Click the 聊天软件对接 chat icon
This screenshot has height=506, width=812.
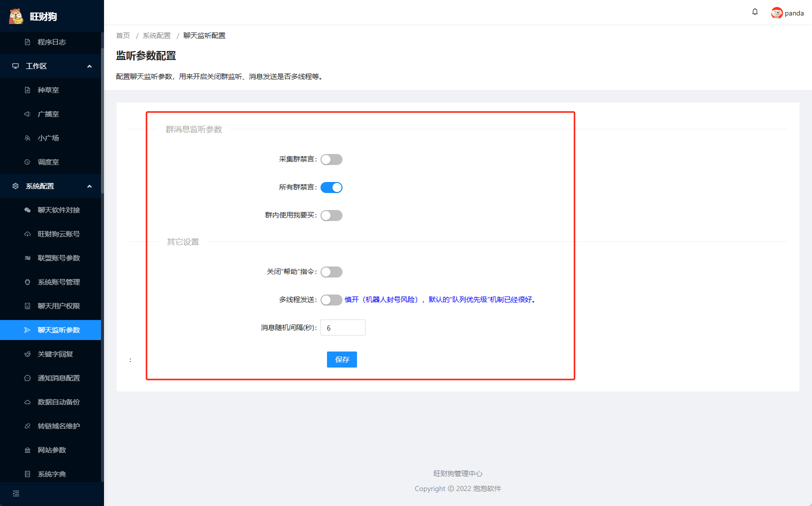coord(27,210)
